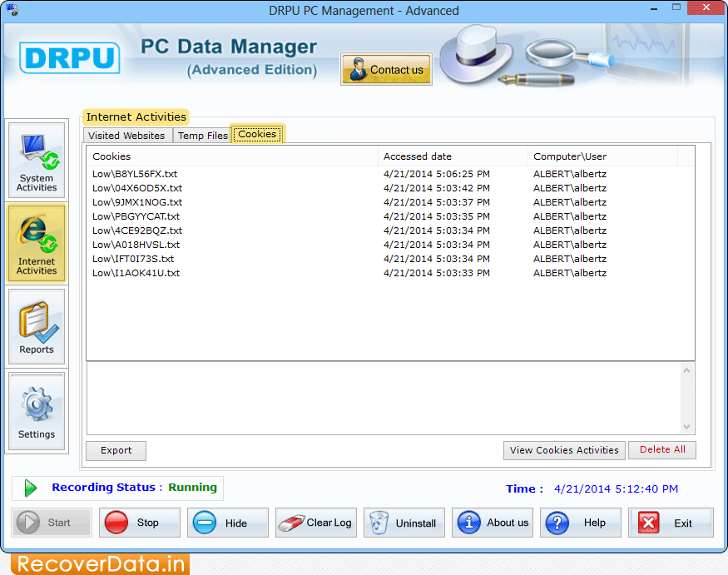Select row Low\9JMX1NOG.txt
This screenshot has height=575, width=728.
point(390,202)
